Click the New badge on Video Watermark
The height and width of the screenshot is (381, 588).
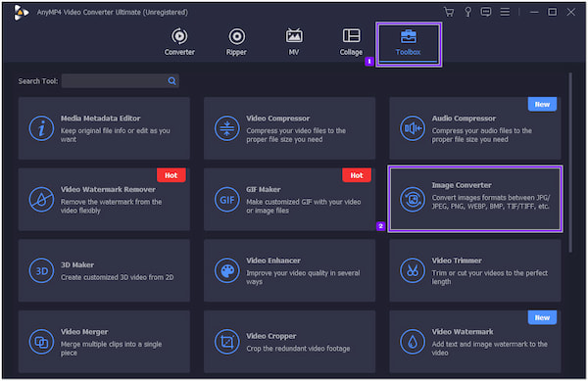tap(542, 317)
